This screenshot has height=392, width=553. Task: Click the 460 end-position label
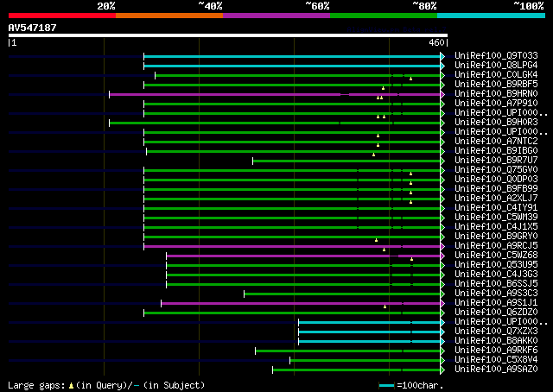pos(436,42)
